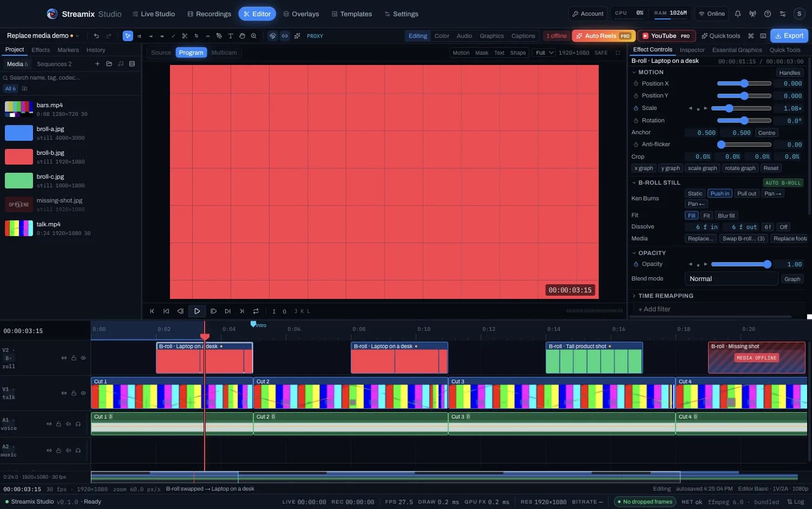812x509 pixels.
Task: Open the broadcast signal icon
Action: point(752,14)
